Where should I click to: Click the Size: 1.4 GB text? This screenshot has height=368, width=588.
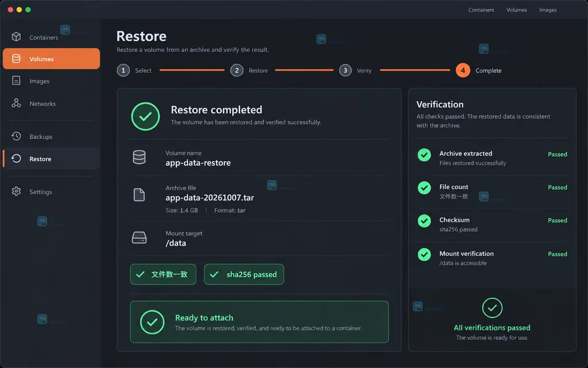181,210
